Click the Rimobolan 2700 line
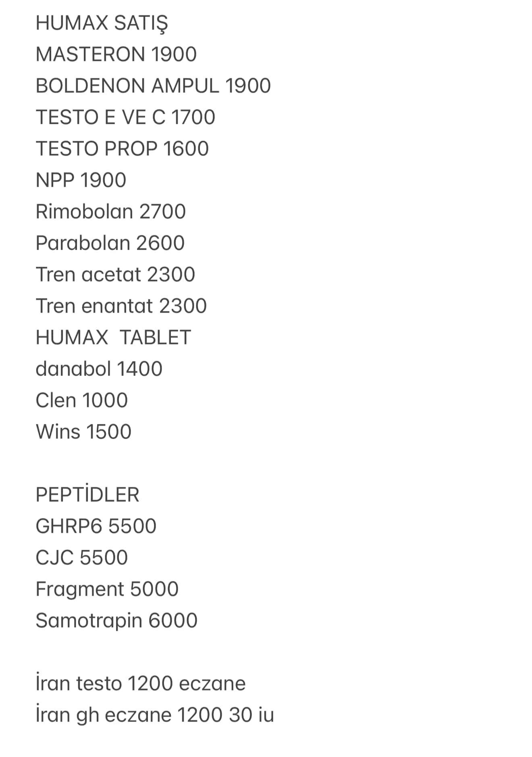 click(111, 211)
